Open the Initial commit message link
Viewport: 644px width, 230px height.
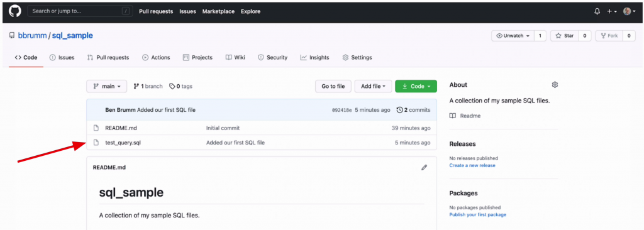tap(223, 128)
